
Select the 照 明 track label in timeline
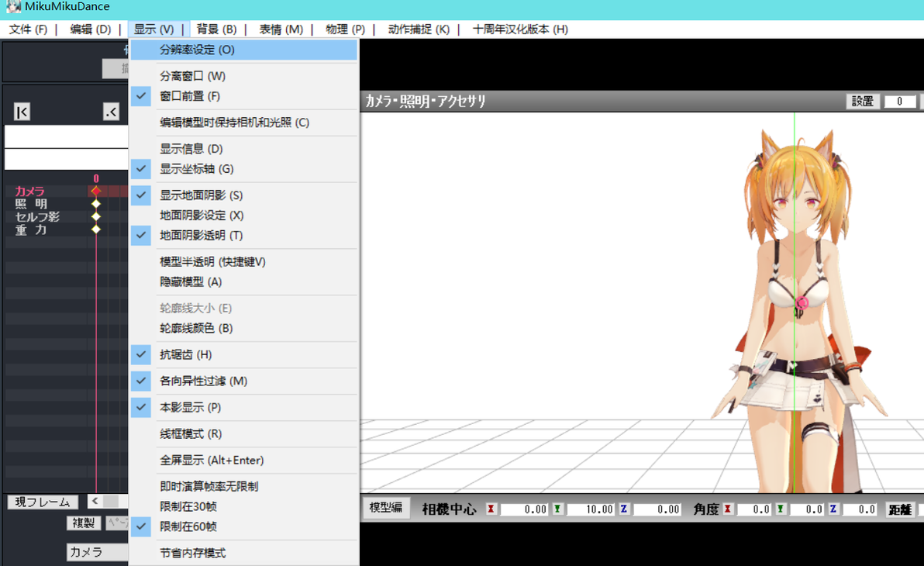point(31,204)
